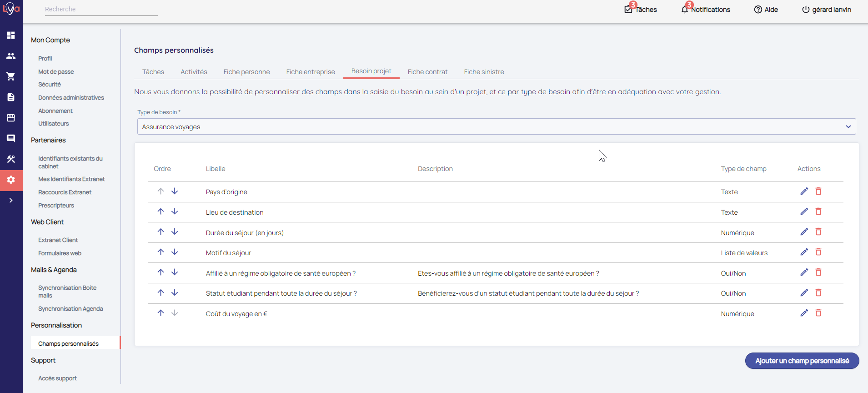Click the Recherche search field

tap(101, 9)
